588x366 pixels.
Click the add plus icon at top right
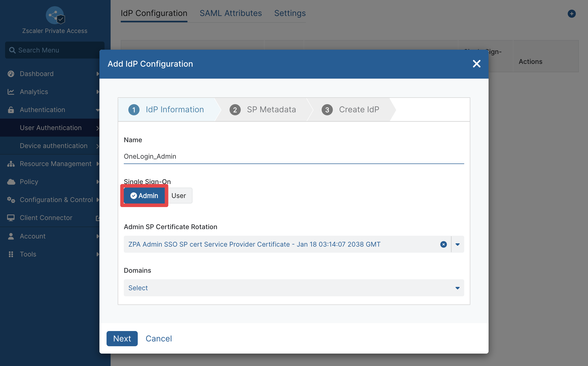click(572, 14)
